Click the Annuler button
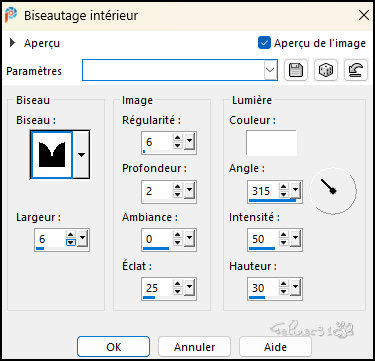Viewport: 375px width, 361px height. pyautogui.click(x=195, y=347)
